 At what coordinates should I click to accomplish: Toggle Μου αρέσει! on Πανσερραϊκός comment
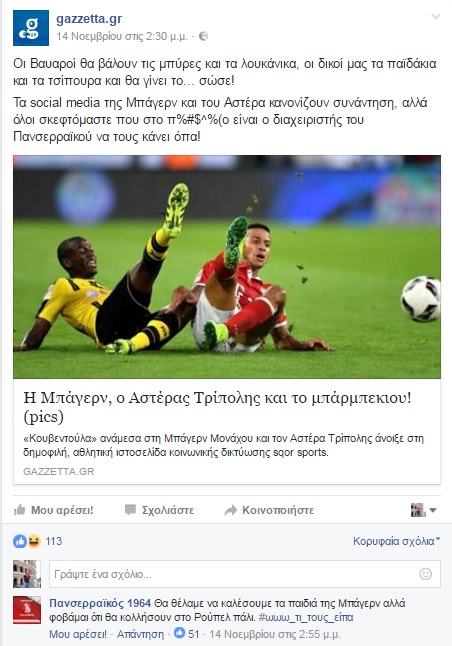(x=78, y=634)
